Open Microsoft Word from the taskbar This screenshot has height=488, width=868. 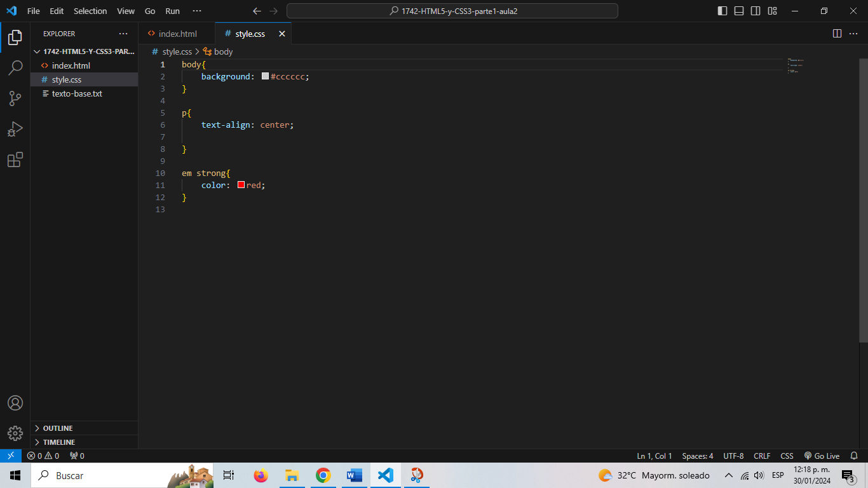click(x=354, y=475)
